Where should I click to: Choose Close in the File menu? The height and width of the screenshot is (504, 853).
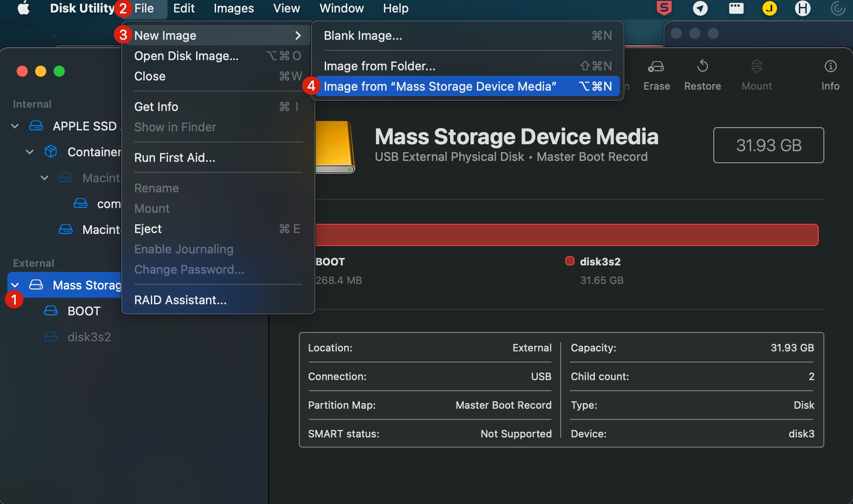click(x=218, y=76)
